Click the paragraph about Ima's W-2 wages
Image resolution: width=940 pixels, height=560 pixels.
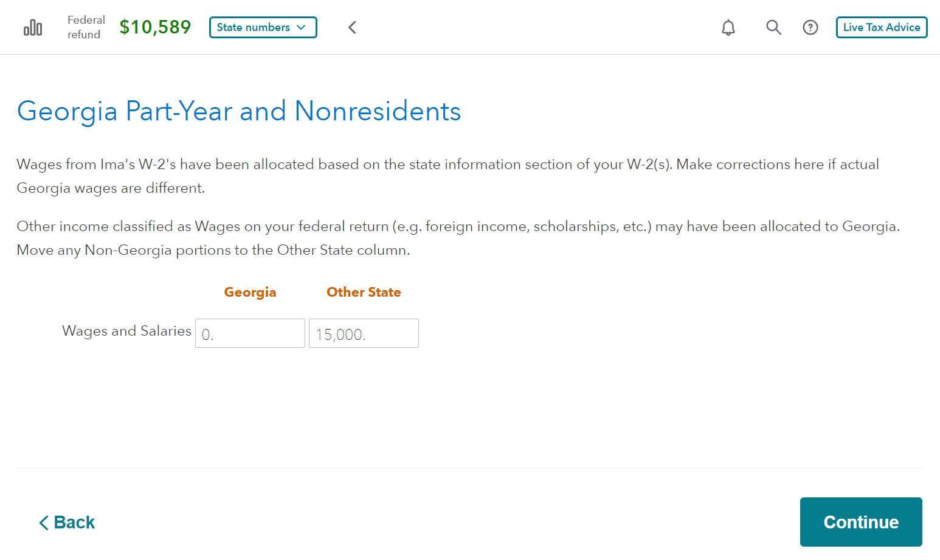tap(448, 176)
